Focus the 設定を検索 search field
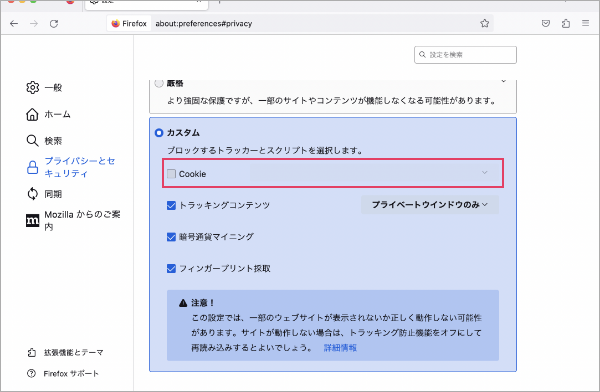 (465, 55)
